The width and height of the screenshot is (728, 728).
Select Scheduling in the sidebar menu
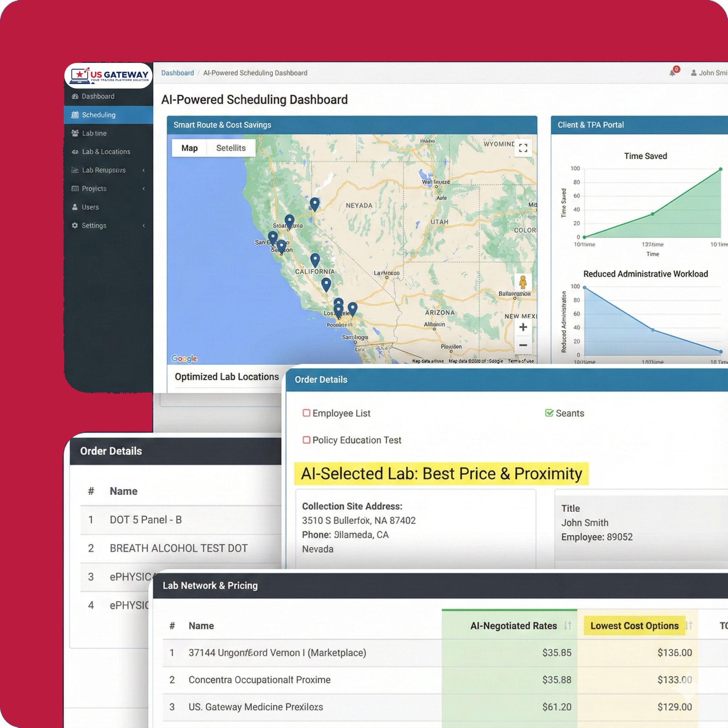[98, 115]
